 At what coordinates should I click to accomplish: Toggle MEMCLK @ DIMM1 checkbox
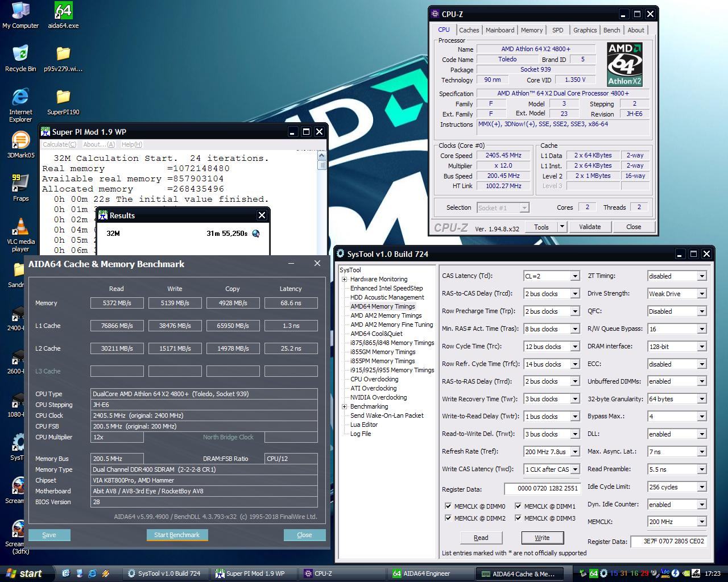point(518,506)
